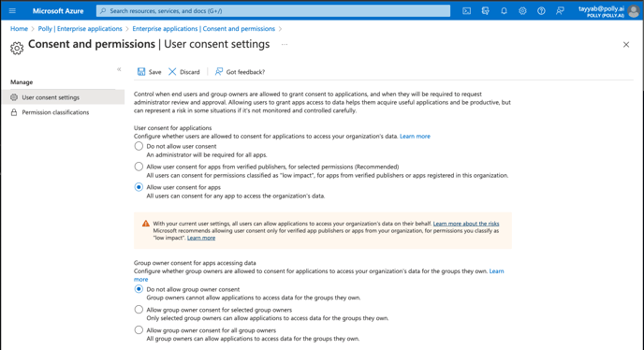Collapse the left Manage sidebar
The image size is (644, 350).
pyautogui.click(x=119, y=69)
